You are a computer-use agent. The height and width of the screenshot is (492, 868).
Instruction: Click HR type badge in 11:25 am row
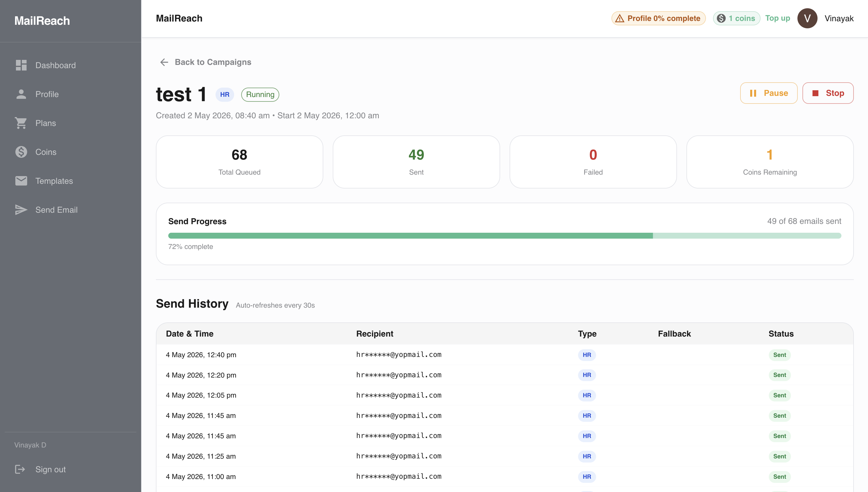587,456
